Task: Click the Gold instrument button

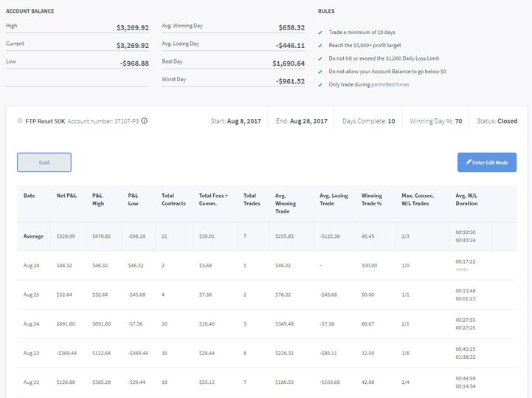Action: click(x=44, y=162)
